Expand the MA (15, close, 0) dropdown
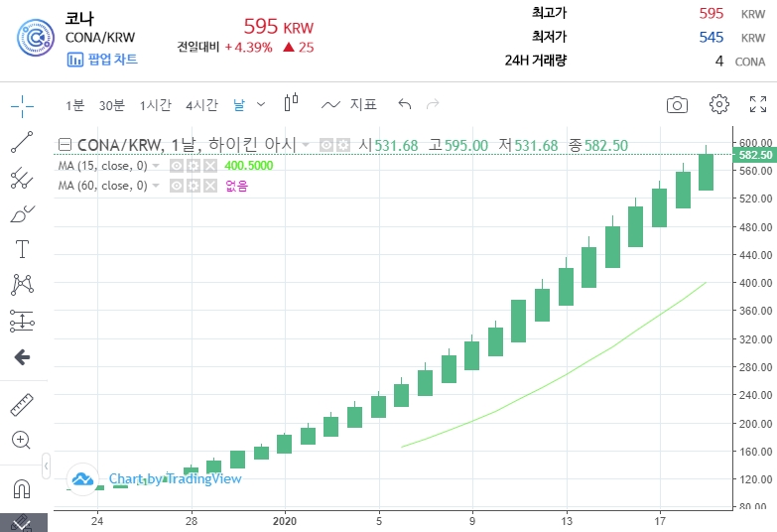Screen dimensions: 777x532 [156, 166]
